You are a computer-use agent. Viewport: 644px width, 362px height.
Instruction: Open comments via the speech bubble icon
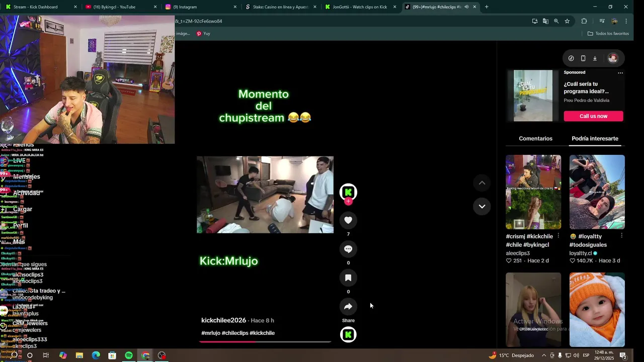click(x=348, y=249)
